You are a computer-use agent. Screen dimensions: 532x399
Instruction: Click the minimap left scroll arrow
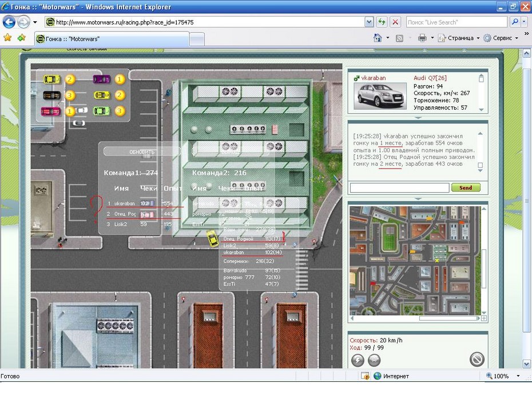coord(352,318)
